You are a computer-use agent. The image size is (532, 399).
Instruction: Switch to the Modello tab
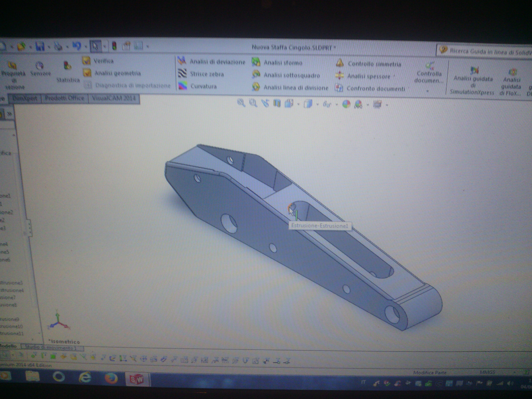click(9, 346)
